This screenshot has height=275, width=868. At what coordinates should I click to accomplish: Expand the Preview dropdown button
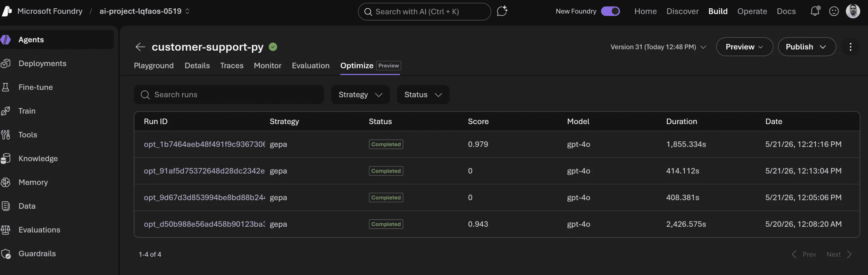pos(744,47)
